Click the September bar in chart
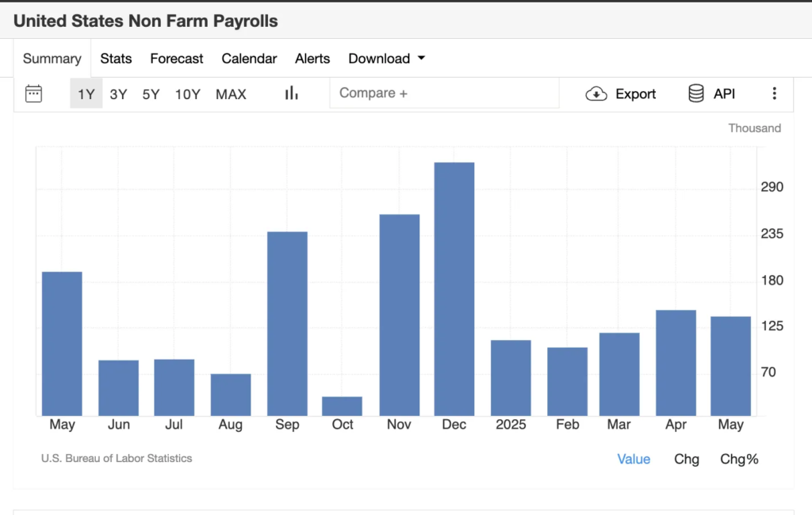 pos(287,323)
